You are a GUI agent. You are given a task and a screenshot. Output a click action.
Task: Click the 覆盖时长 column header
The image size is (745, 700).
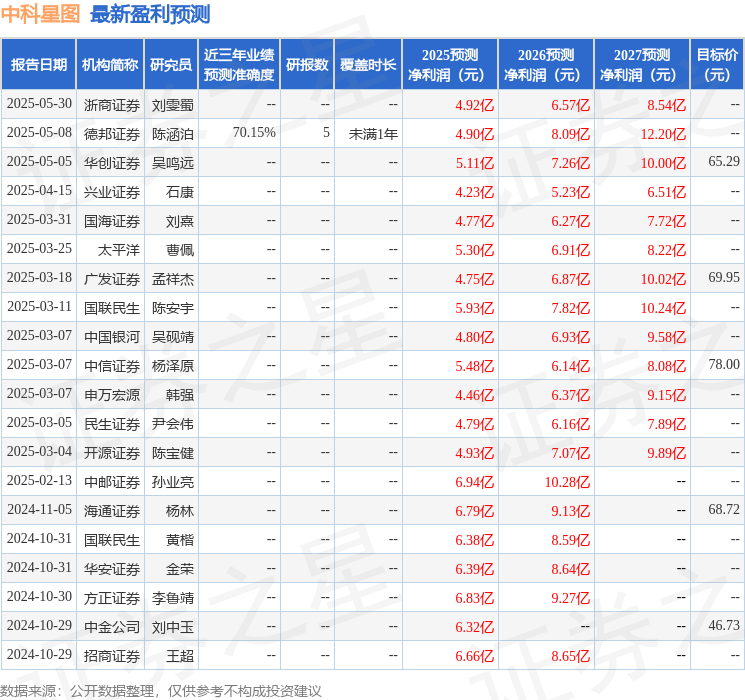pos(368,65)
